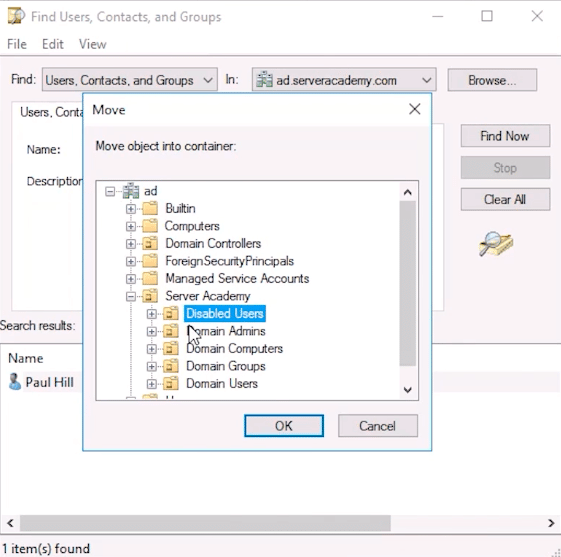This screenshot has width=561, height=557.
Task: Expand the Domain Users OU
Action: [151, 384]
